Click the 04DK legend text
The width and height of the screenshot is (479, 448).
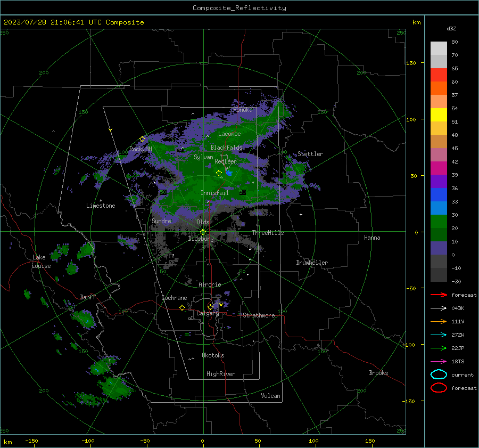tap(458, 308)
